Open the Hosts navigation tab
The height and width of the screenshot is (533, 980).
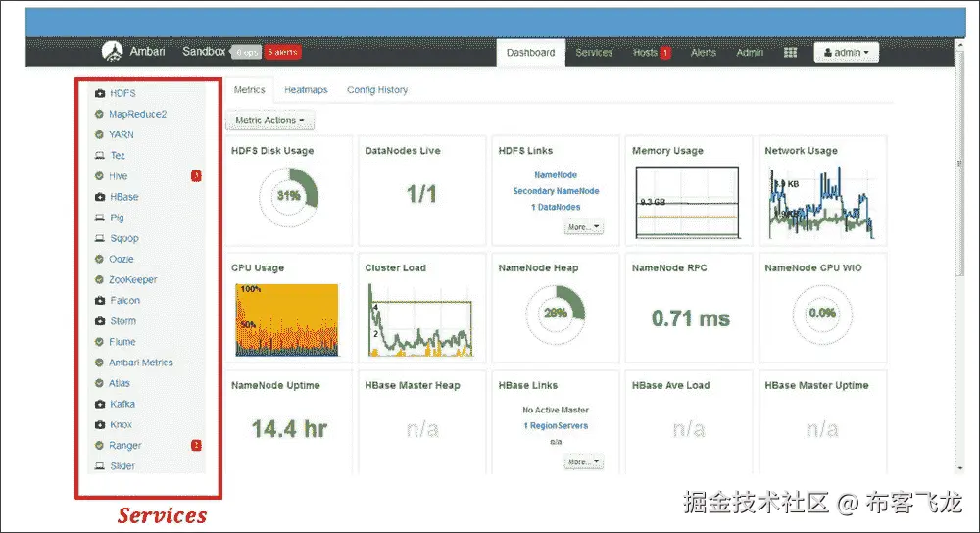click(x=645, y=53)
